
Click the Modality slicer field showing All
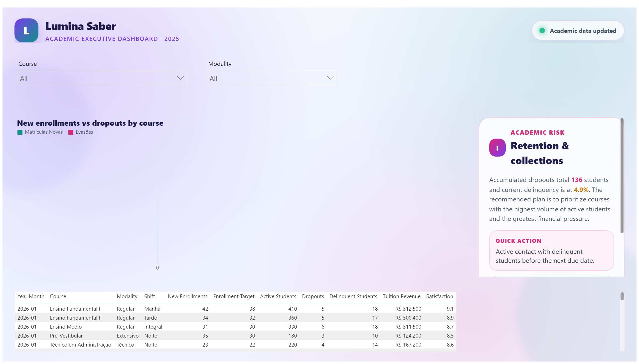[x=272, y=78]
